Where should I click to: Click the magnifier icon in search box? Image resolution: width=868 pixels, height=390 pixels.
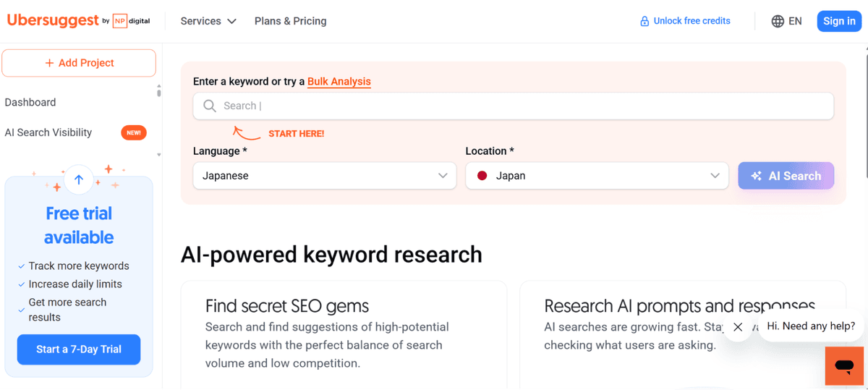point(210,106)
